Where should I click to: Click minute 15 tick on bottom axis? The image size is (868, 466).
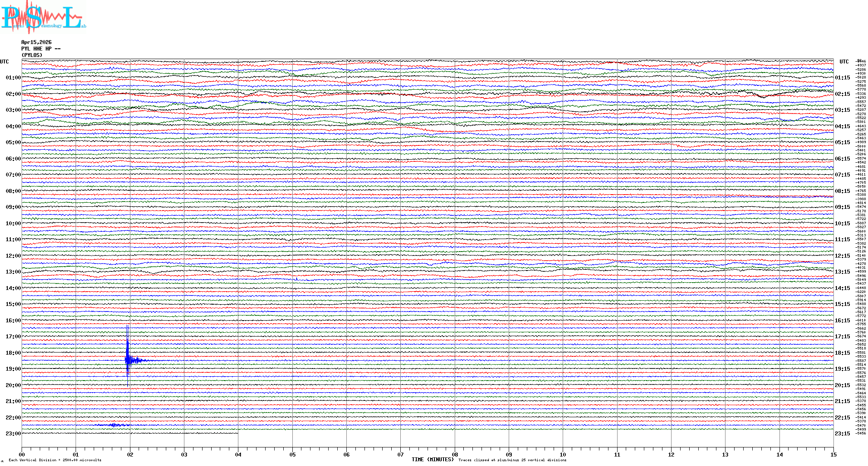(833, 454)
